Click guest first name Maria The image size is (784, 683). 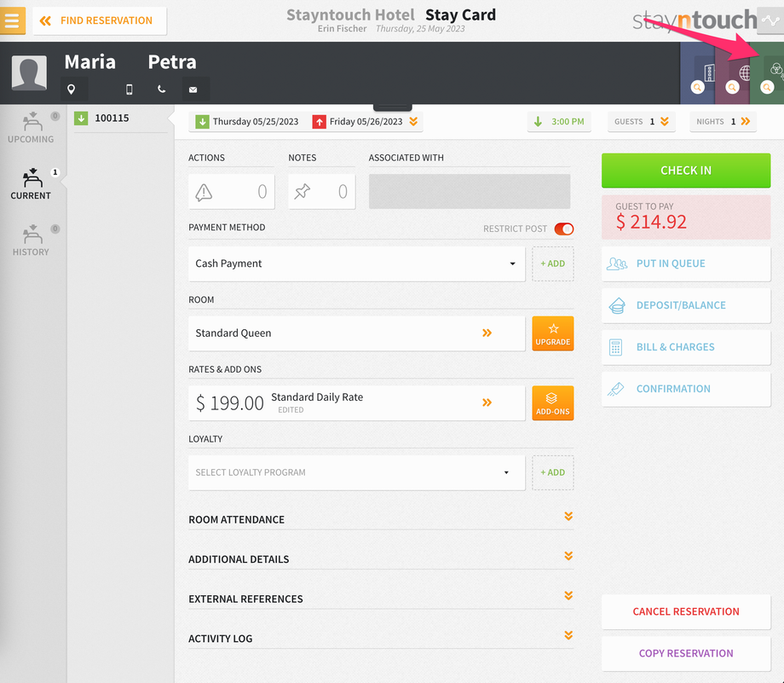pyautogui.click(x=90, y=62)
